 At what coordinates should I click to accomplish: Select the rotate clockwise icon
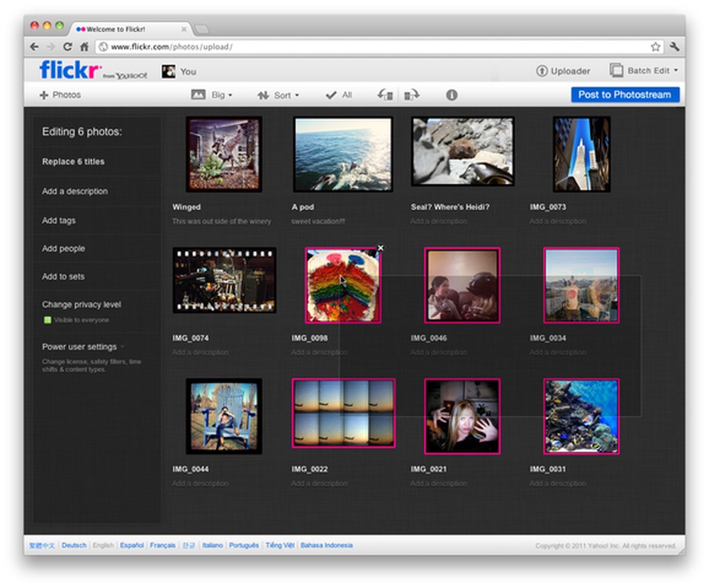point(411,94)
